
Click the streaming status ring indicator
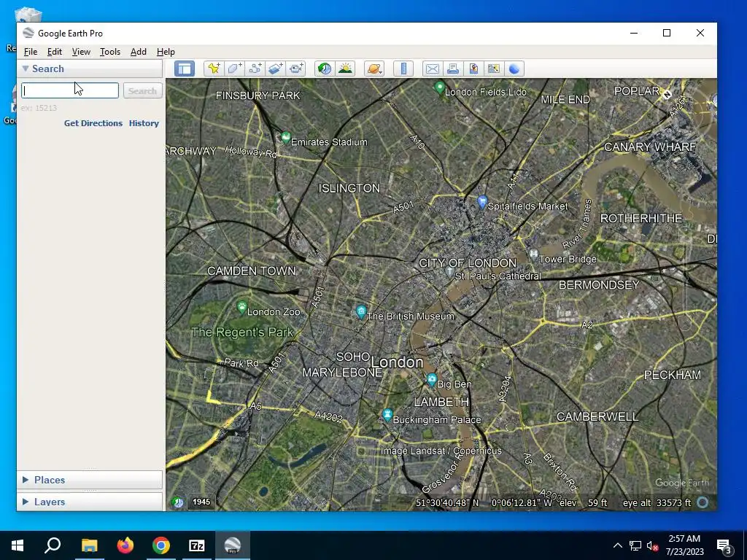tap(703, 502)
